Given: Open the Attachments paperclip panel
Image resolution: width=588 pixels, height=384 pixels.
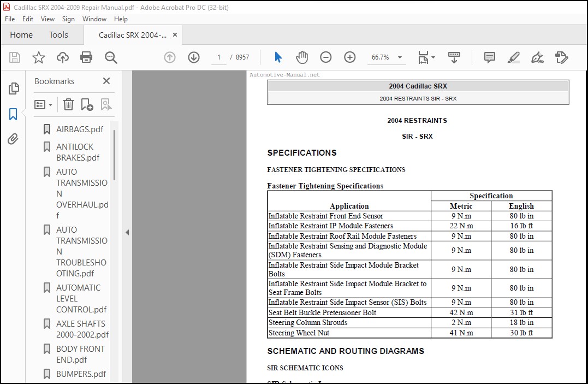Looking at the screenshot, I should [x=13, y=139].
